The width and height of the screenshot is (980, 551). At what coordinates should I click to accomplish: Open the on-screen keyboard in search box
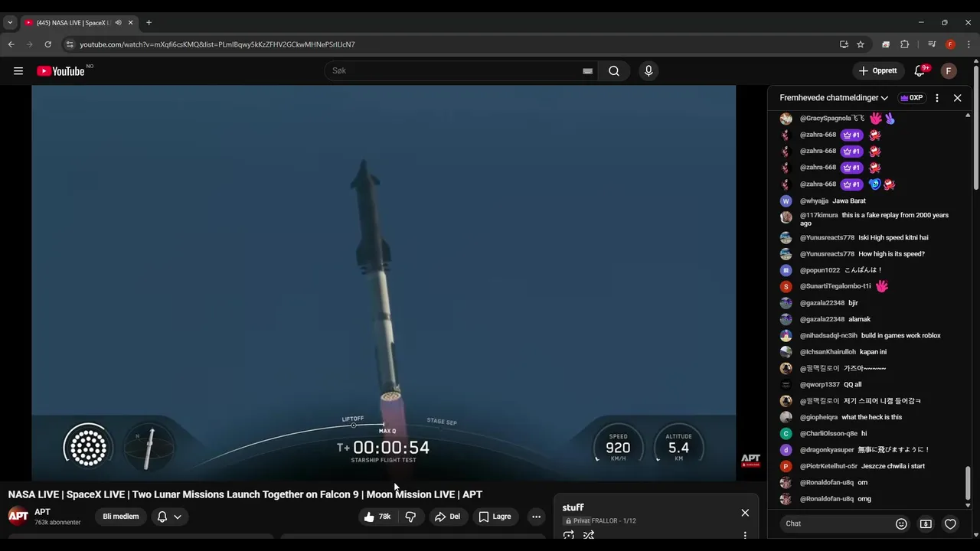[587, 71]
